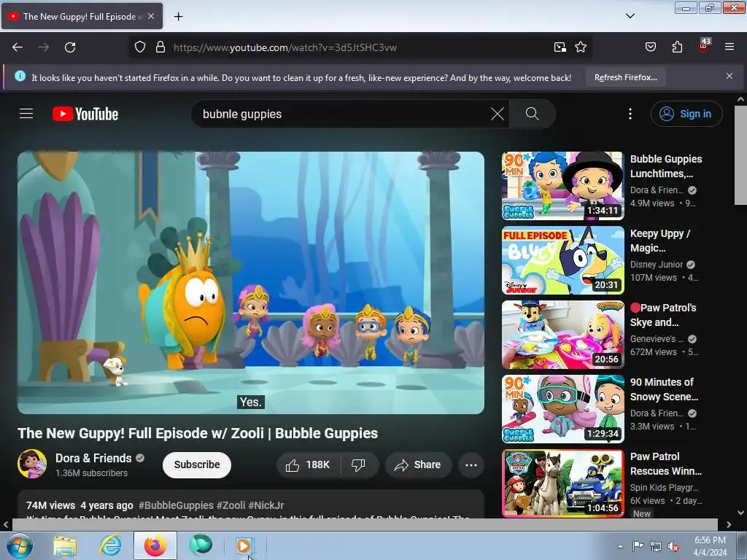Image resolution: width=747 pixels, height=560 pixels.
Task: Open the Windows Start menu
Action: coord(20,545)
